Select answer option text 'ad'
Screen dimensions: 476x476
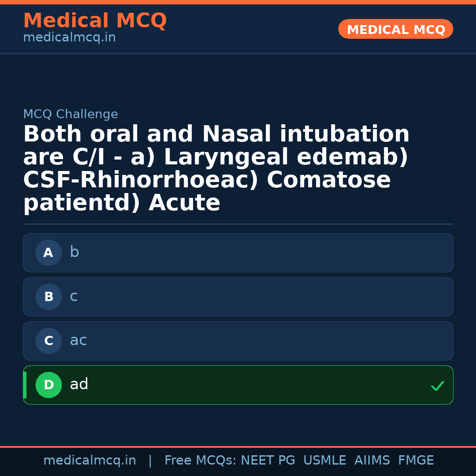click(x=79, y=384)
